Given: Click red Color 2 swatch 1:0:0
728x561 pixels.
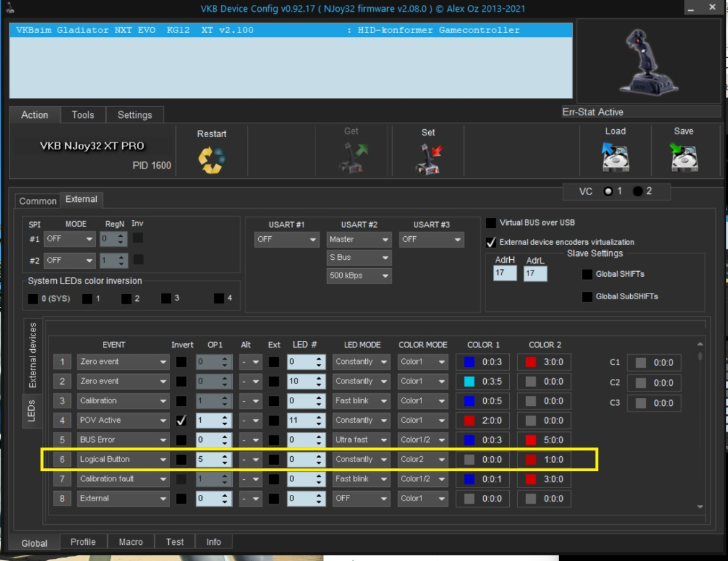Looking at the screenshot, I should pyautogui.click(x=530, y=459).
